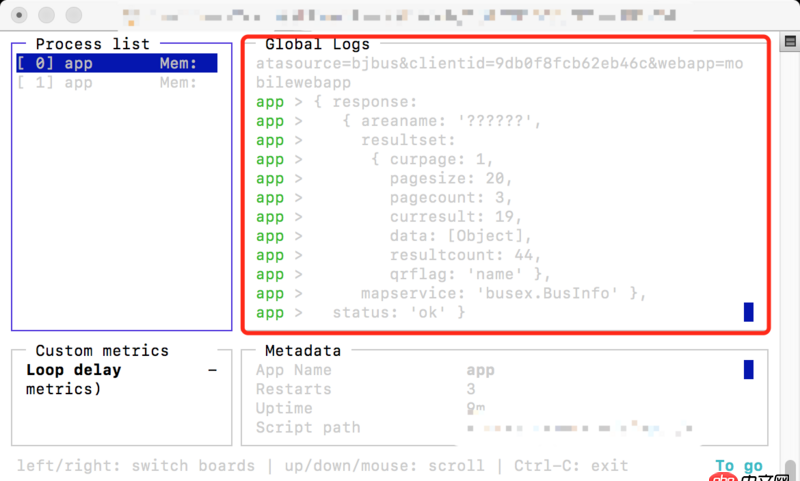Click the Custom metrics panel title
Viewport: 800px width, 481px height.
102,351
